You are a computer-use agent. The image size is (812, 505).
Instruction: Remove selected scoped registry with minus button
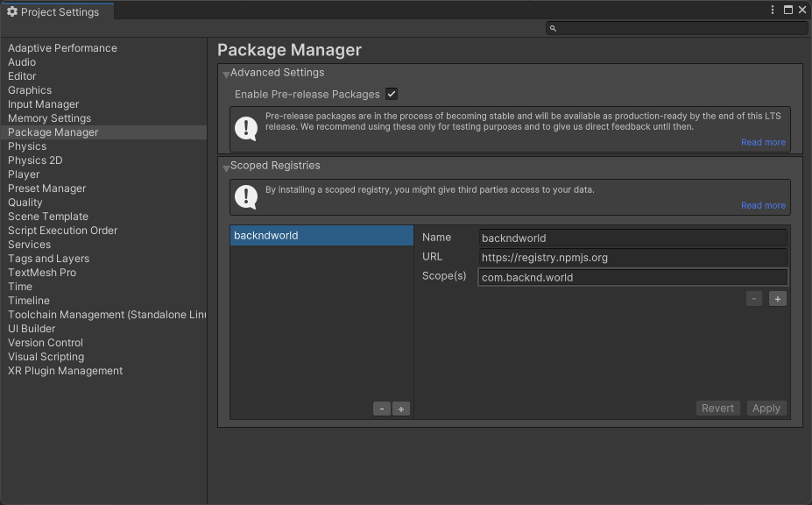click(x=382, y=409)
